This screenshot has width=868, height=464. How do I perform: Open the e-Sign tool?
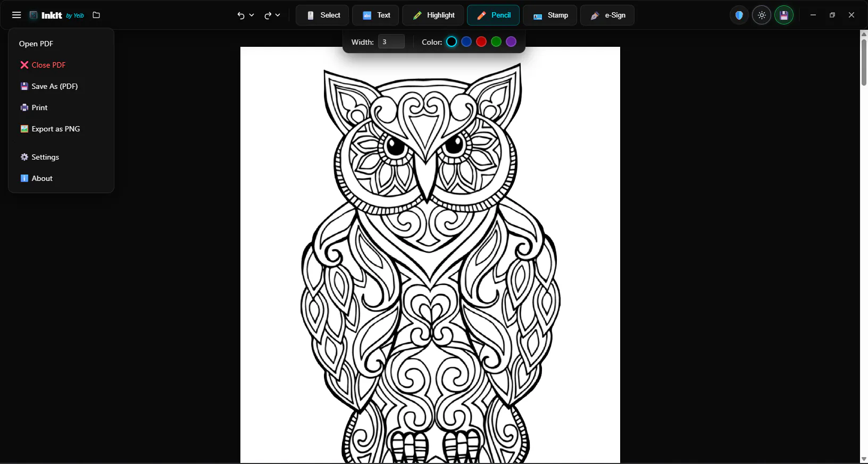(x=607, y=15)
